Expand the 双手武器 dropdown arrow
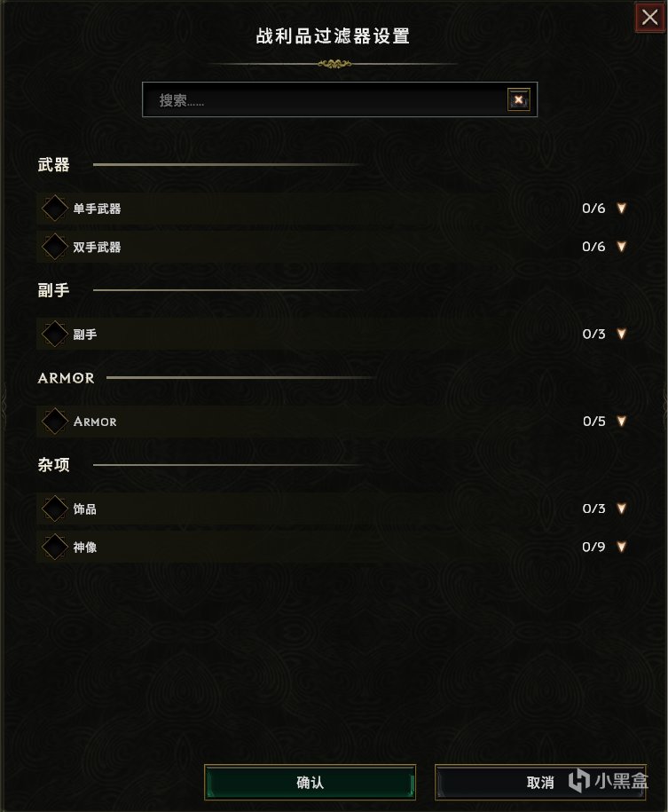 pos(622,247)
